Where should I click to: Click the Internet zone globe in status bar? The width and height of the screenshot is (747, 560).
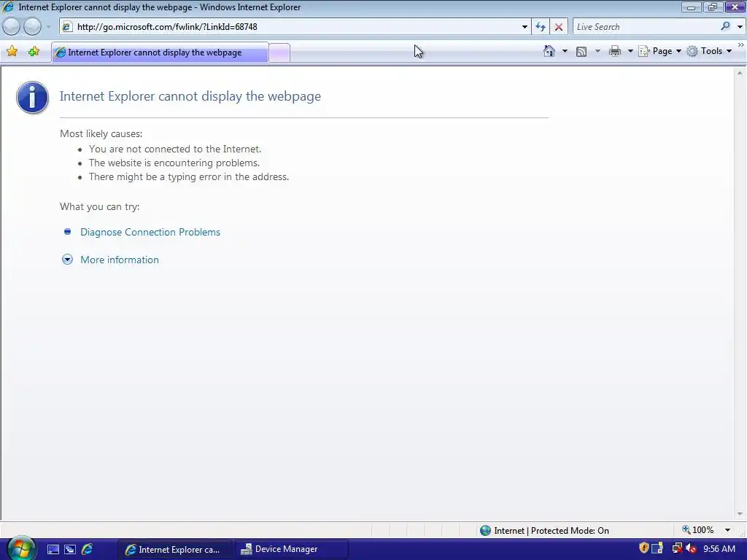pyautogui.click(x=485, y=531)
